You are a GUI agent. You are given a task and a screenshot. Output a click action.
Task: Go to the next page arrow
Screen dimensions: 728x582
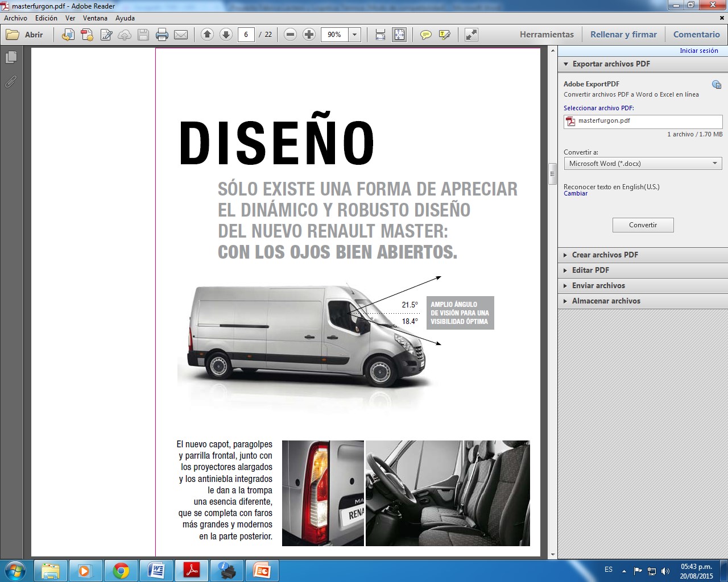(226, 35)
